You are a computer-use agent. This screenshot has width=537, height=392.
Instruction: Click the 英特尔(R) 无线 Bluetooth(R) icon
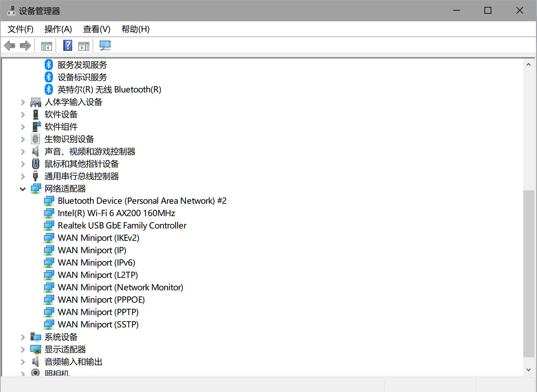(x=49, y=89)
